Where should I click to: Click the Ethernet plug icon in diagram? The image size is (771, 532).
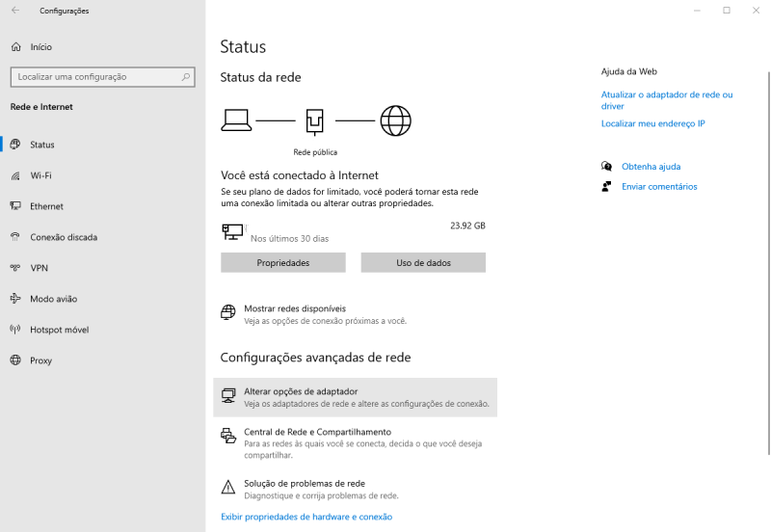click(x=315, y=121)
